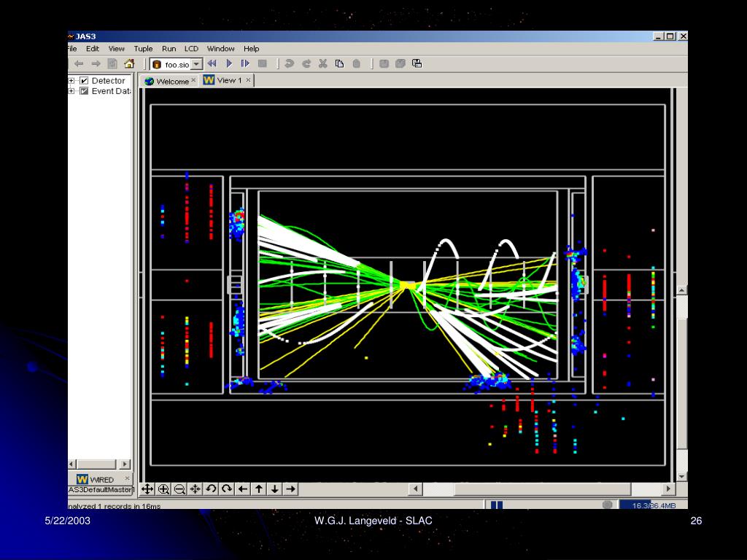This screenshot has height=560, width=747.
Task: Click the middle grayed save icon
Action: [x=400, y=63]
